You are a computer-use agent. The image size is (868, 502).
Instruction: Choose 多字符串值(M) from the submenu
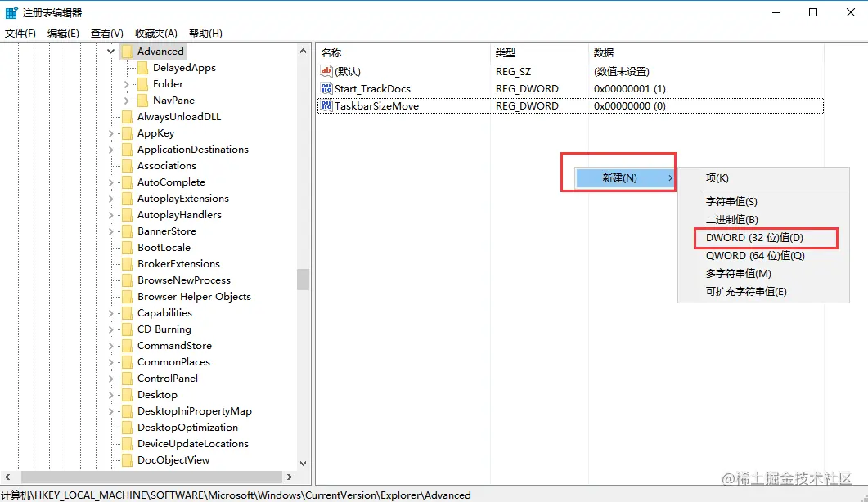tap(763, 273)
